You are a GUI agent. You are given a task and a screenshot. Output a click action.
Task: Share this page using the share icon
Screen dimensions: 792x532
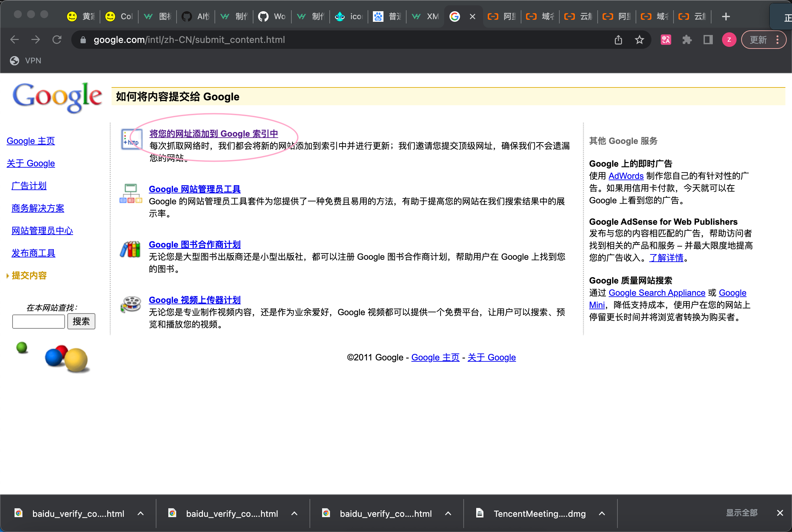(x=618, y=40)
